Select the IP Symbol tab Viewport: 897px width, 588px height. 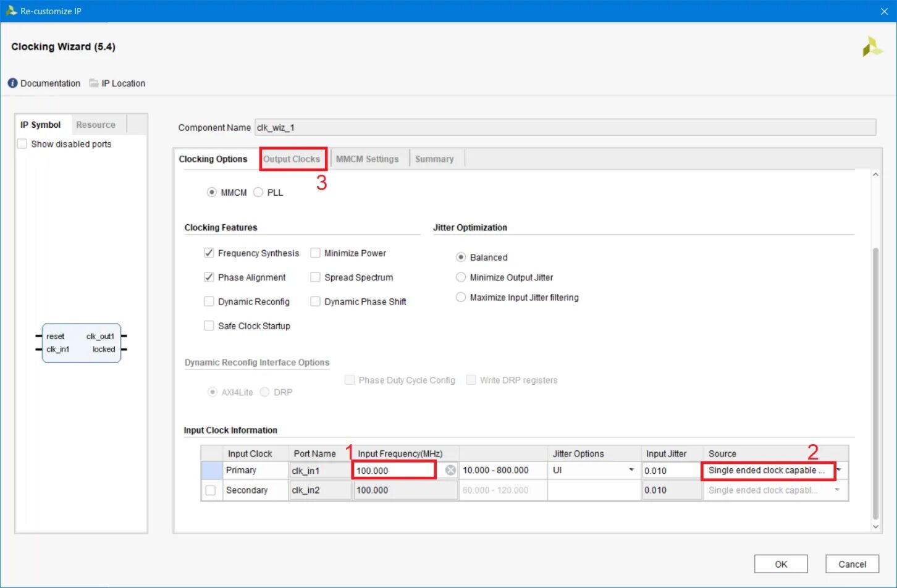tap(41, 124)
